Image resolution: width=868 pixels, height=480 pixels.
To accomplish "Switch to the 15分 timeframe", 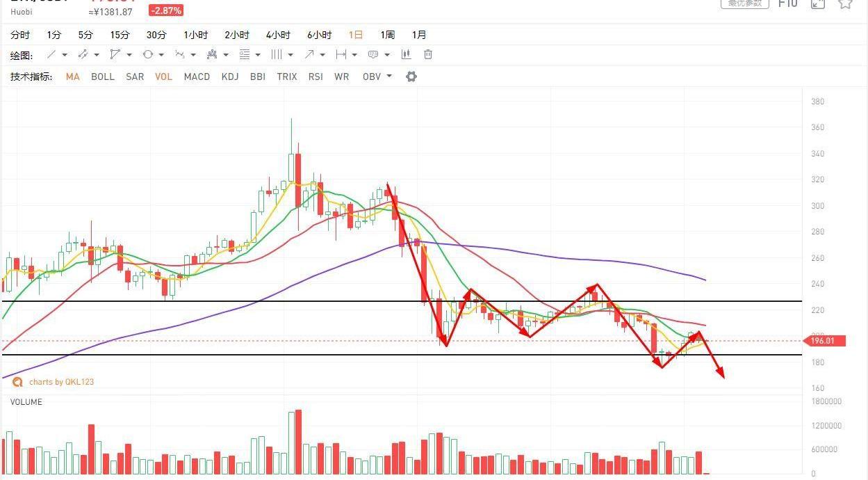I will coord(120,35).
